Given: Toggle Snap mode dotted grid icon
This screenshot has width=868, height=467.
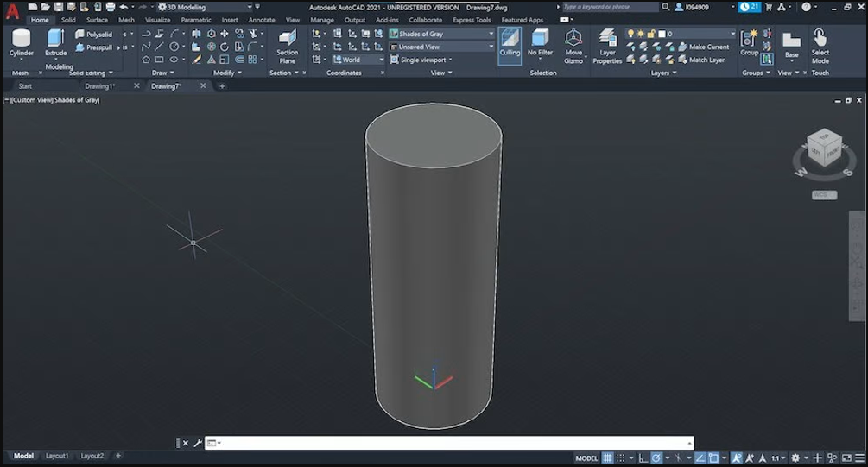Looking at the screenshot, I should [x=620, y=458].
